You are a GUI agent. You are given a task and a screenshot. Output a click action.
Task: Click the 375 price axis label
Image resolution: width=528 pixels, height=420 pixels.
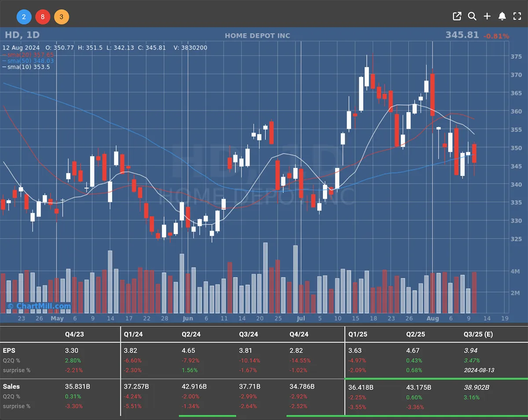point(516,56)
